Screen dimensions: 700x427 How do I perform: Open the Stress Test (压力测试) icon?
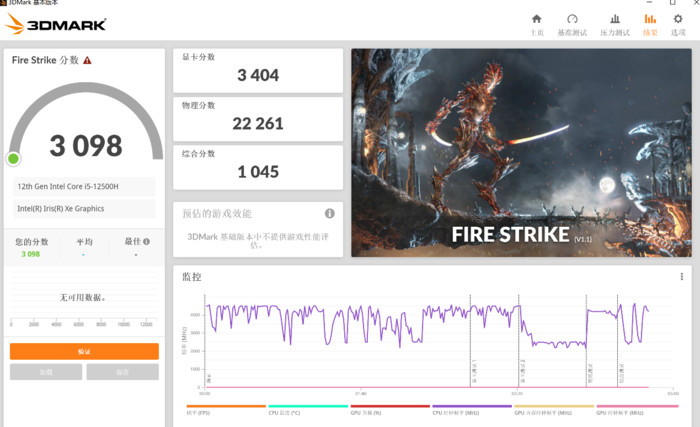tap(615, 19)
